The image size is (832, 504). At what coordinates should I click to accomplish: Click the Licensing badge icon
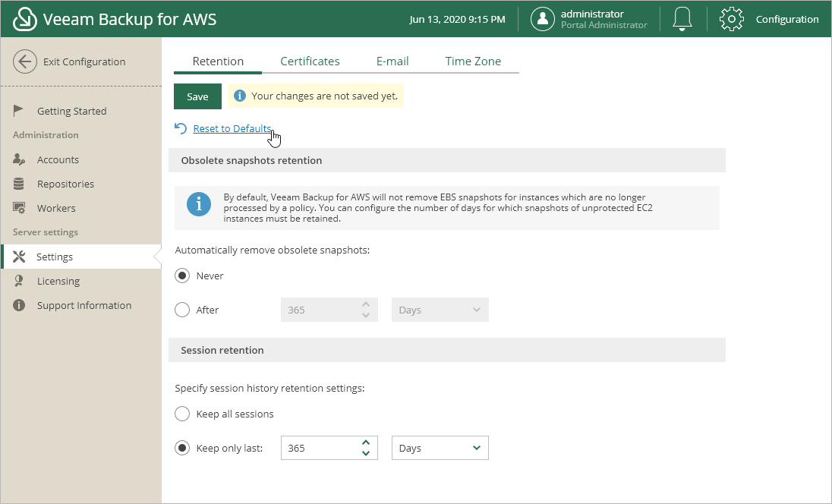[18, 281]
